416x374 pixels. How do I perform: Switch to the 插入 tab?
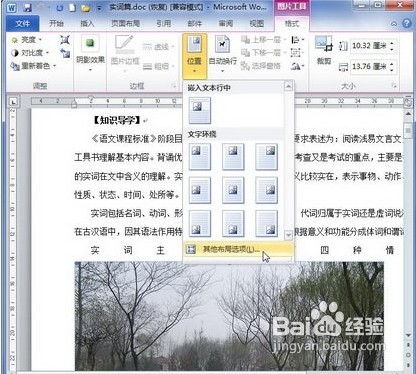coord(87,24)
